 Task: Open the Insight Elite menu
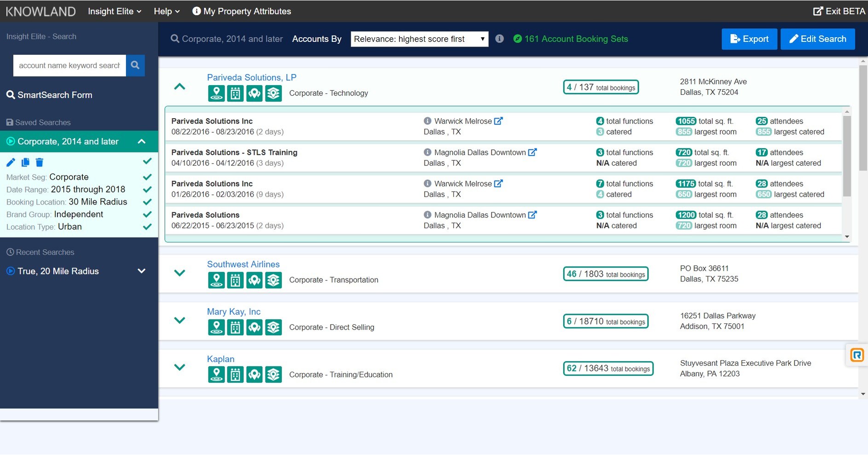click(x=114, y=11)
